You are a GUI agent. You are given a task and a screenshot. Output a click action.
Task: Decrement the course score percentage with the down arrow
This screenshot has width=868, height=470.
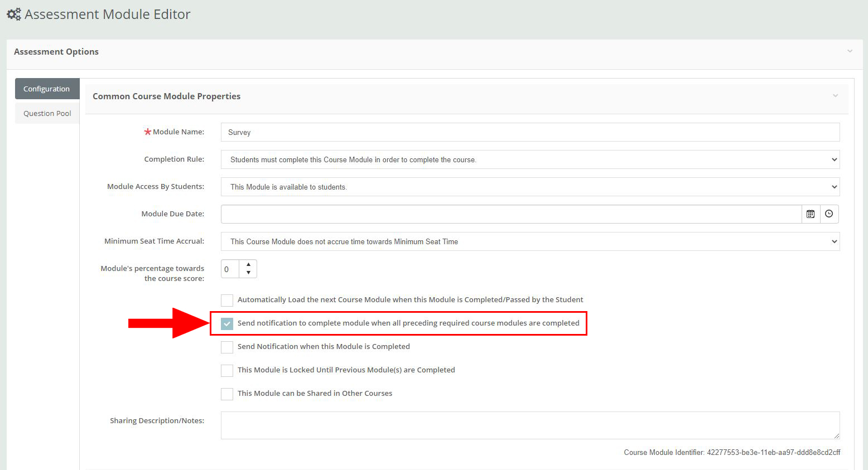(x=249, y=273)
